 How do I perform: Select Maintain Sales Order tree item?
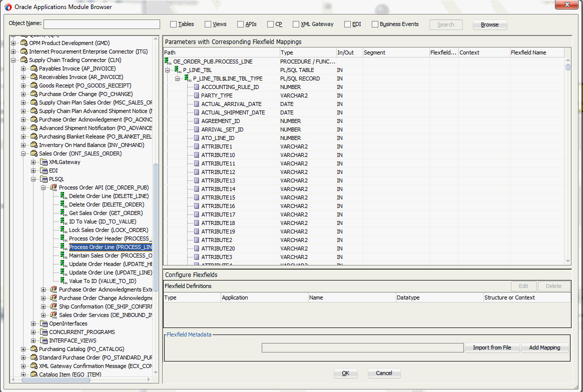click(111, 255)
